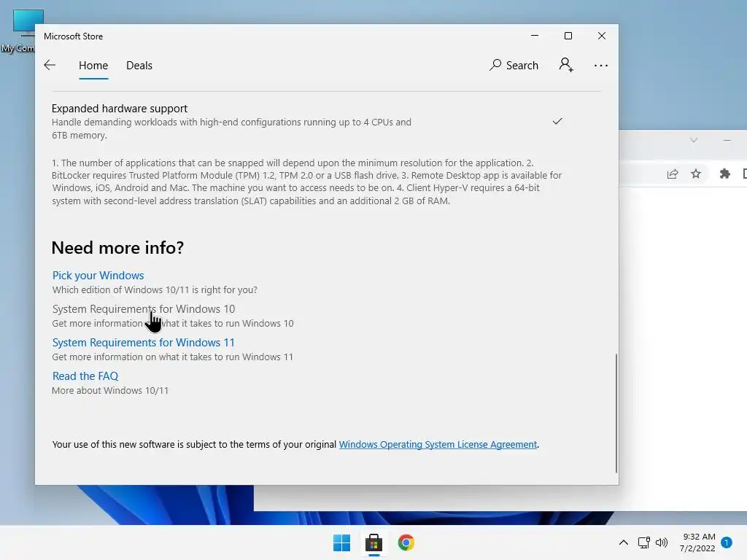
Task: Open the network status tray icon
Action: (x=643, y=542)
